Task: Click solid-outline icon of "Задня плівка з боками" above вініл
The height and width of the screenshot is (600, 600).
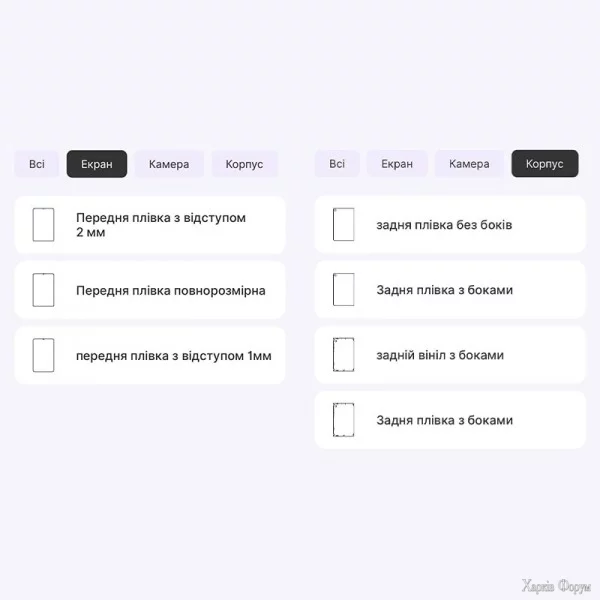Action: pos(344,289)
